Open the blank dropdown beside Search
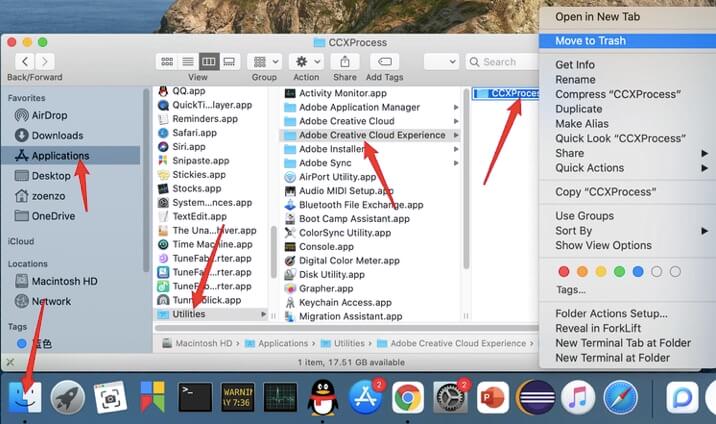This screenshot has width=716, height=424. tap(441, 62)
